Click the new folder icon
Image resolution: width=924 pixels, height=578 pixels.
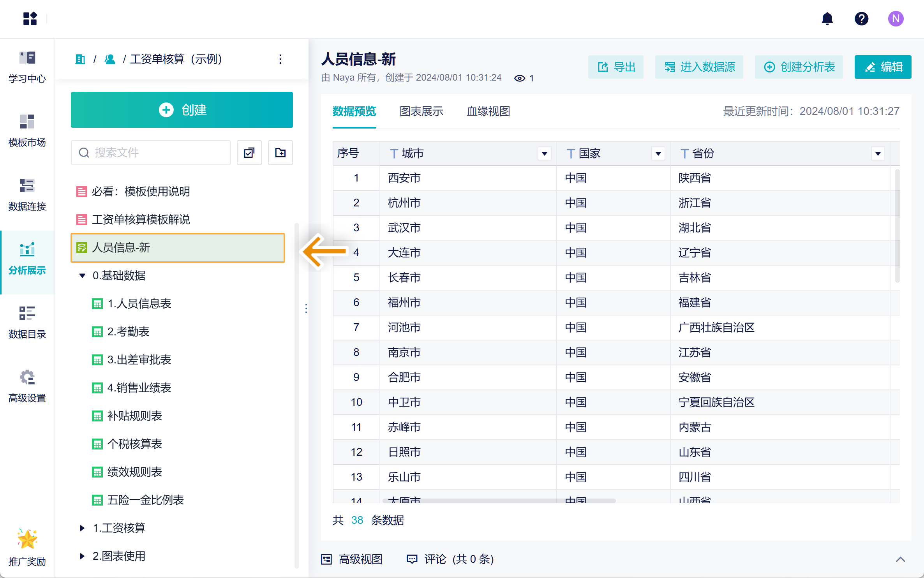tap(280, 153)
